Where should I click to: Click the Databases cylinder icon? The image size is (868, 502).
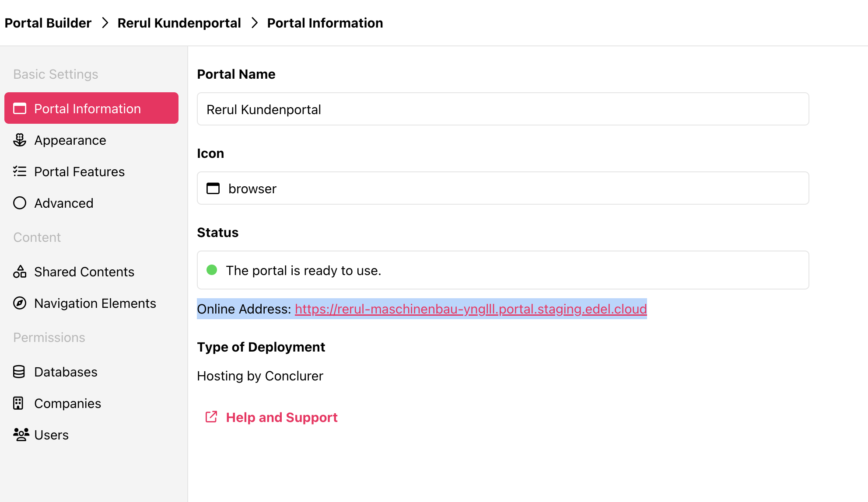[19, 372]
